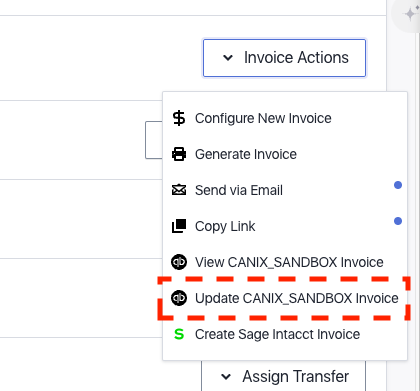420x391 pixels.
Task: Click the chevron beside Assign Transfer
Action: click(226, 377)
